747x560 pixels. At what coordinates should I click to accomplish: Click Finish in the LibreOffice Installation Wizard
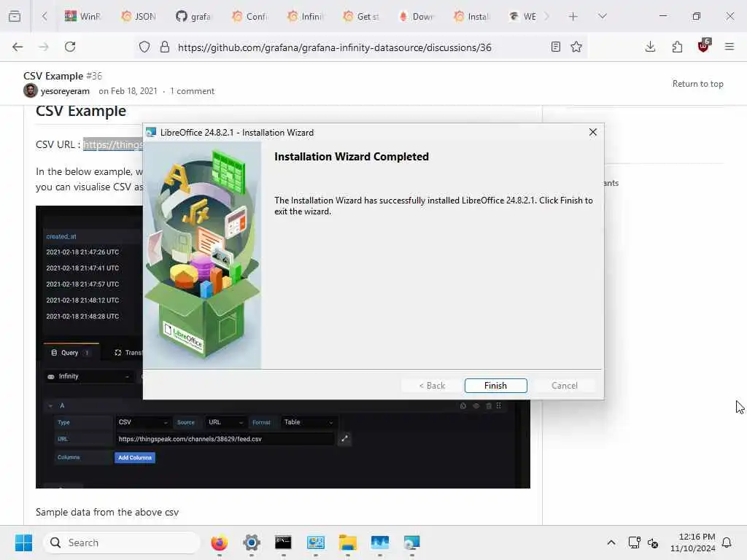(x=495, y=385)
